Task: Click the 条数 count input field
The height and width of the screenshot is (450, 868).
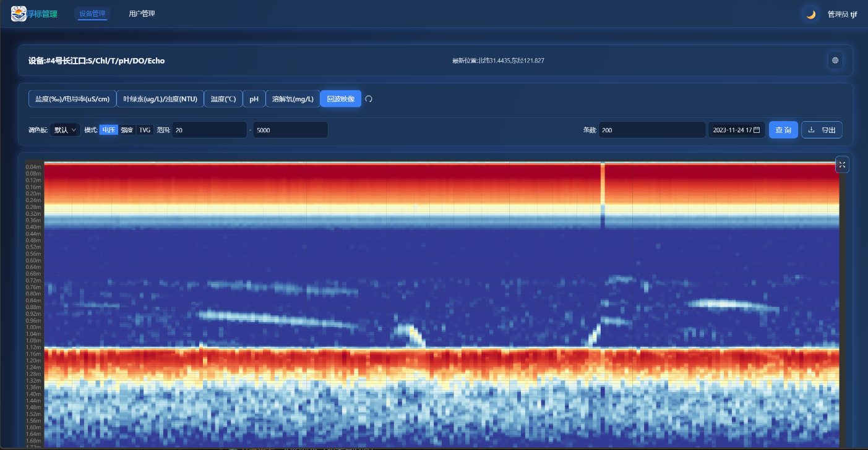Action: pyautogui.click(x=651, y=130)
